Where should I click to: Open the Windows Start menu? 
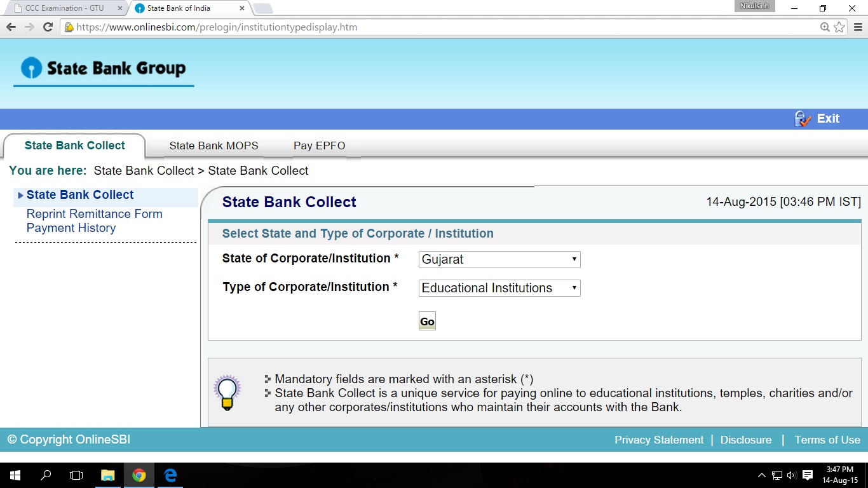[x=15, y=475]
